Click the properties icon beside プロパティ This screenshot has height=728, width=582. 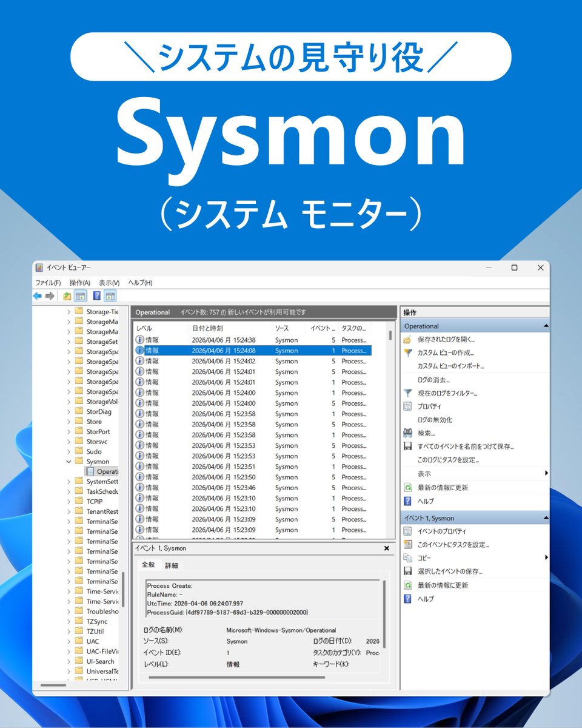[x=407, y=406]
